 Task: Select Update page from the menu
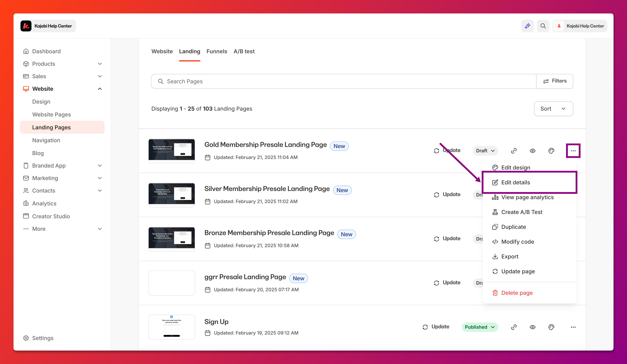point(529,271)
